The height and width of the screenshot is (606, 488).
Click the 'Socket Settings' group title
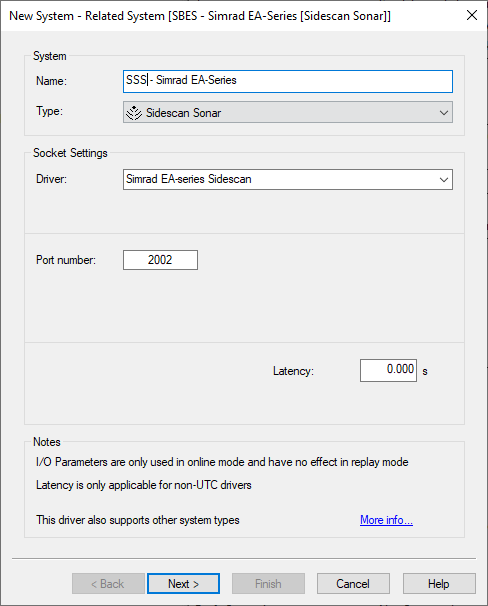[70, 153]
